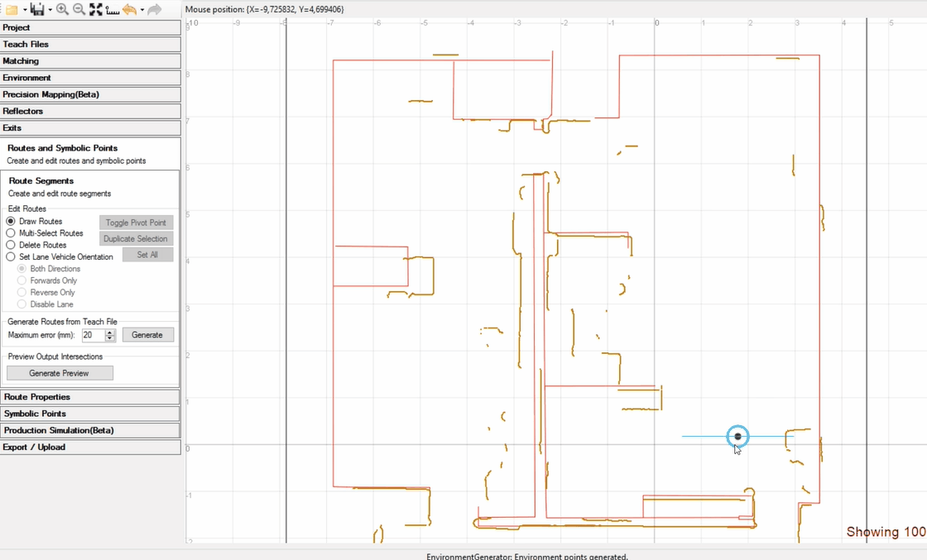Select the Multi-Select Routes option

(x=11, y=232)
